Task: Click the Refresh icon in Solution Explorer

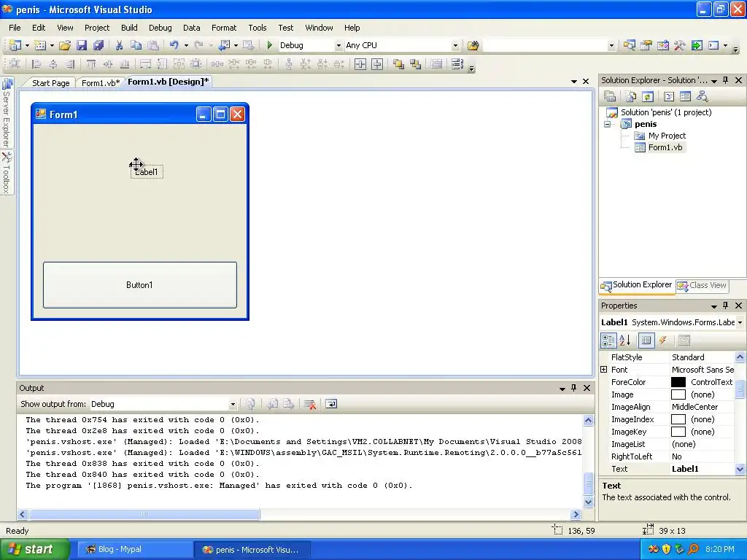Action: tap(648, 97)
